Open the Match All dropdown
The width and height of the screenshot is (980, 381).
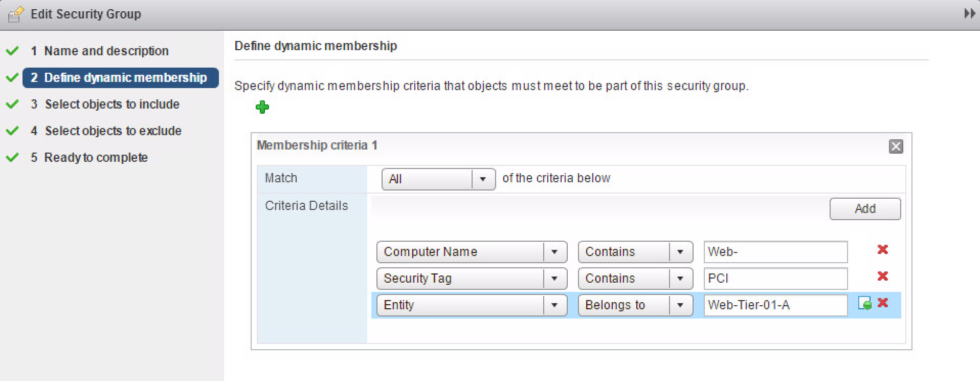[x=482, y=179]
